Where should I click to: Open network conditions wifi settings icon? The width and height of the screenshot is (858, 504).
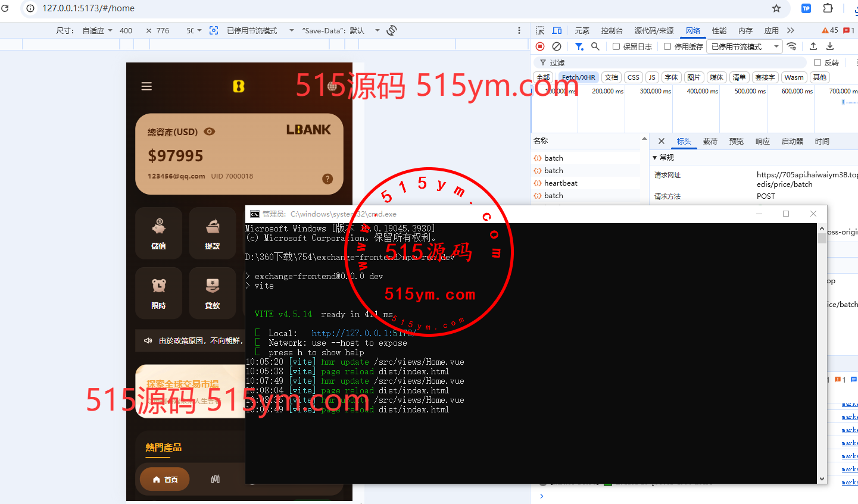pos(792,46)
